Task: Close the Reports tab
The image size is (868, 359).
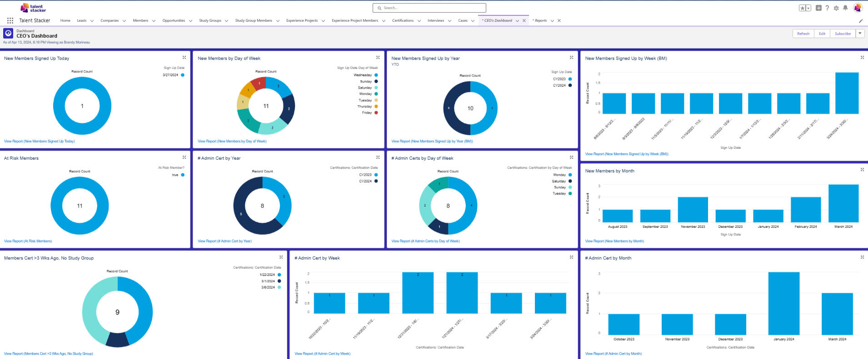Action: coord(559,20)
